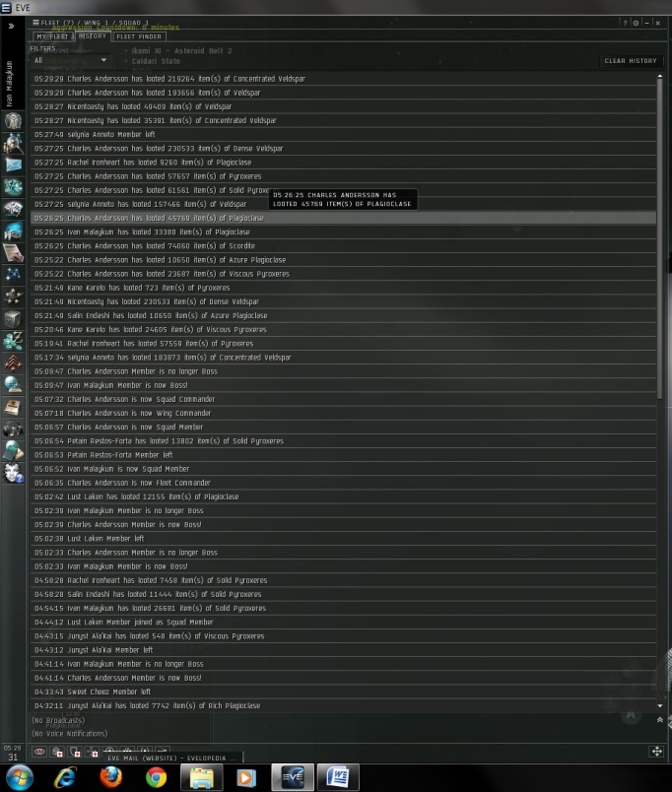Screen dimensions: 672x792
Task: Open the in-game browser globe icon
Action: (13, 385)
